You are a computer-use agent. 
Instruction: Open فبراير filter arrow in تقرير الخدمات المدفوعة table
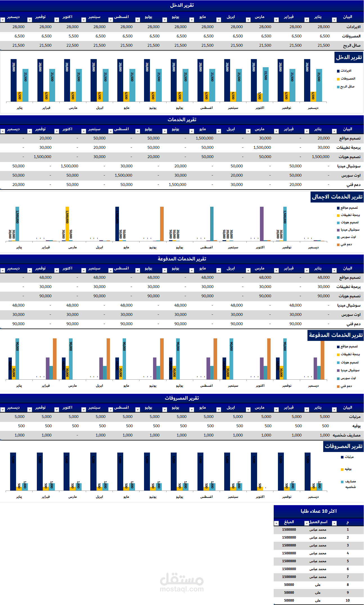276,270
